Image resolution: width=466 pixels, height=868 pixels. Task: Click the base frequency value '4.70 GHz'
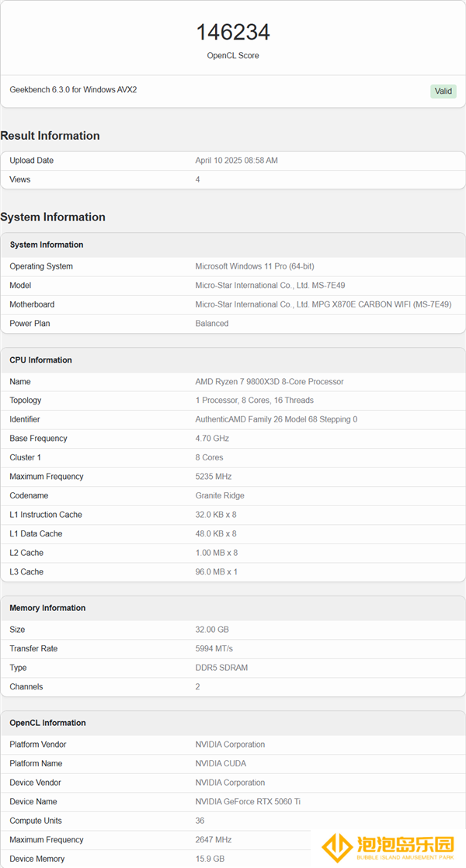click(x=212, y=439)
